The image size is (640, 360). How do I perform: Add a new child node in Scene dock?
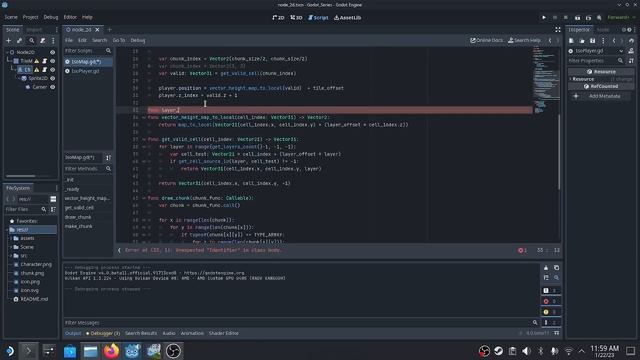pos(9,40)
